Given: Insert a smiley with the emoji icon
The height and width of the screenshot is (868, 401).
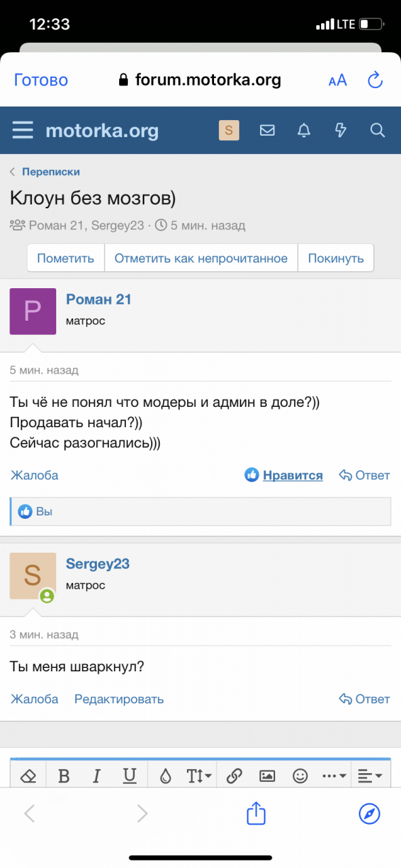Looking at the screenshot, I should 299,776.
